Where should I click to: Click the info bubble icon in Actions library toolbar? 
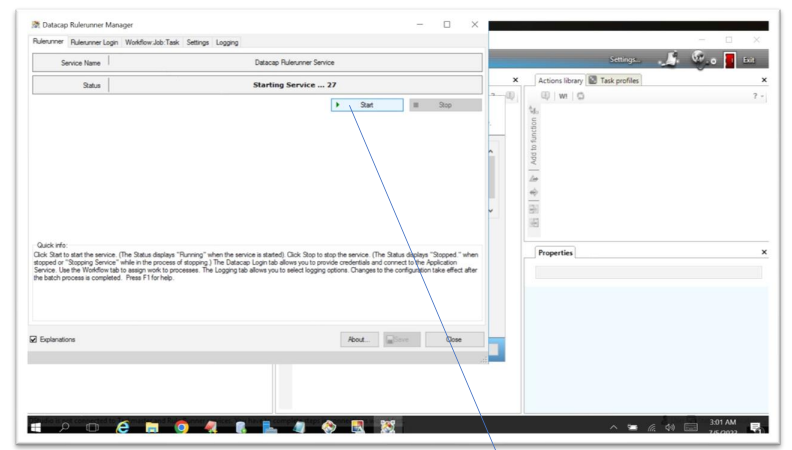tap(546, 95)
